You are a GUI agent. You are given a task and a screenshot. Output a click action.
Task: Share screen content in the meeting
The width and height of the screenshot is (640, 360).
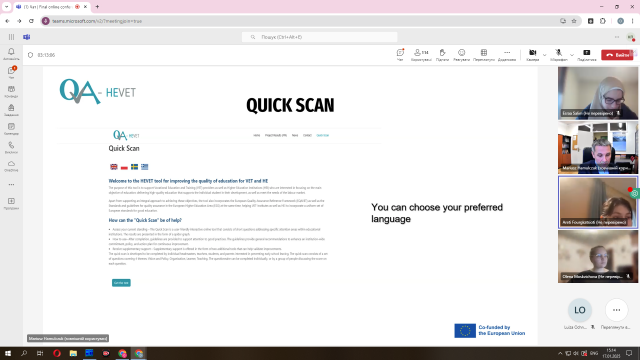point(587,55)
